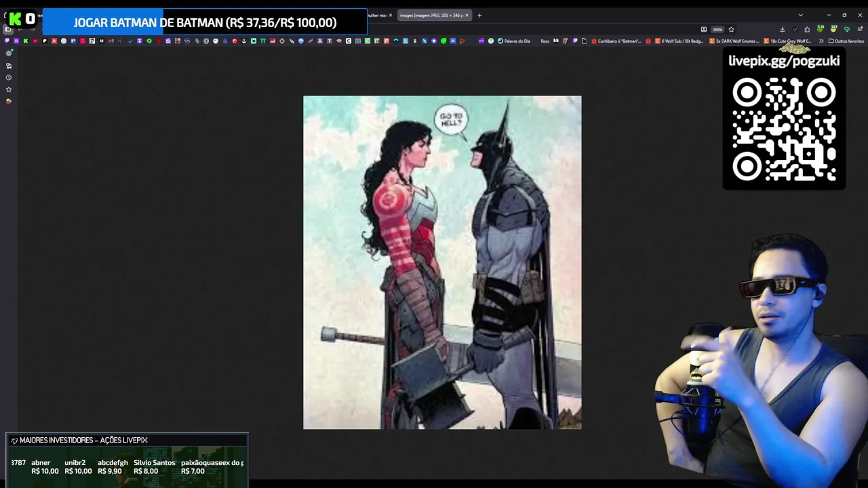Click investor 'abcdefgh' R$ 9,90 entry
868x488 pixels.
[113, 466]
